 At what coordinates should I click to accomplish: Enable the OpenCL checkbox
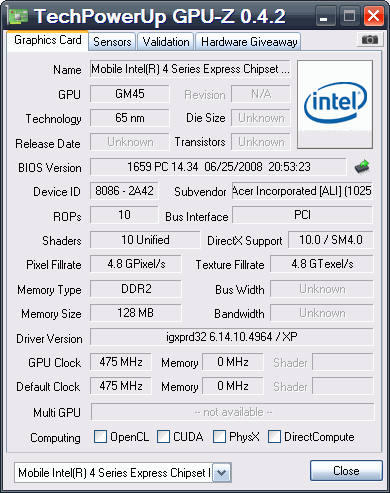pos(100,436)
